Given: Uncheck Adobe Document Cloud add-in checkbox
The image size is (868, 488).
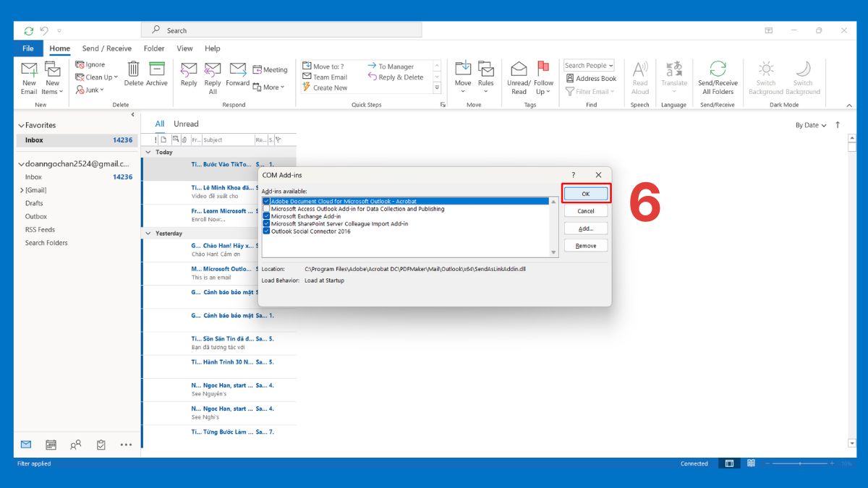Looking at the screenshot, I should coord(267,201).
